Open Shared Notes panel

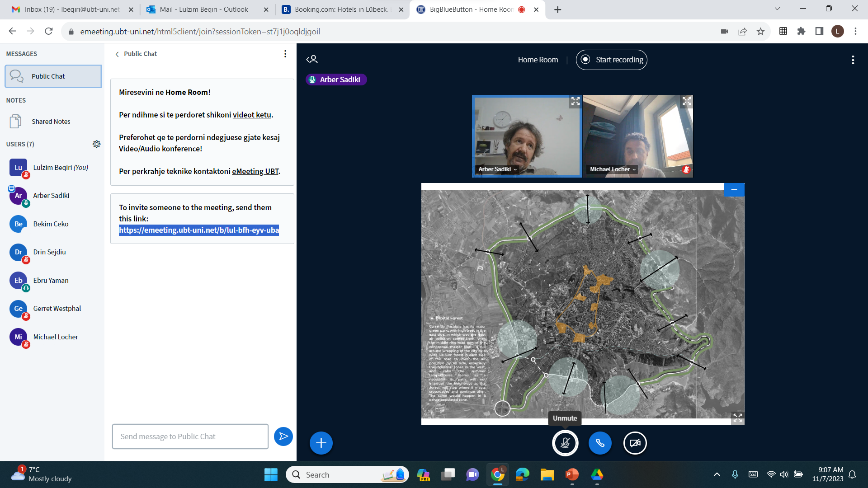pyautogui.click(x=51, y=122)
